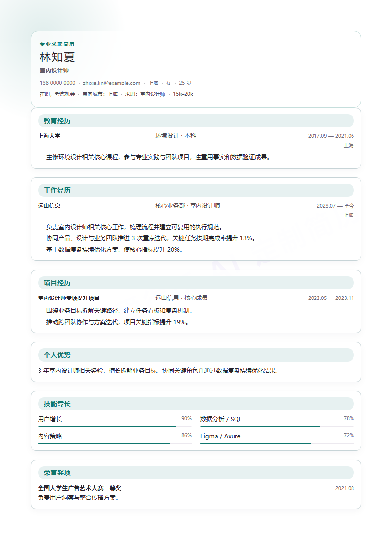Viewport: 392px width, 555px height.
Task: Click the 90% value
Action: click(x=186, y=419)
